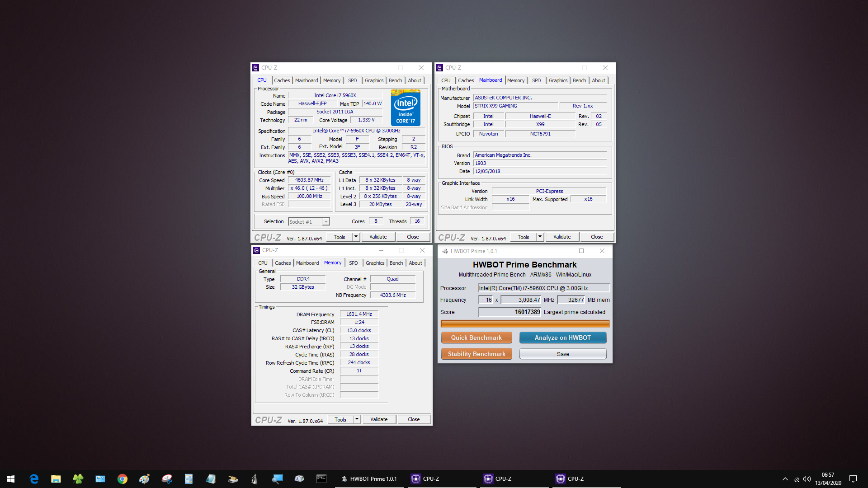868x488 pixels.
Task: Open Google Chrome from the taskbar
Action: tap(122, 479)
